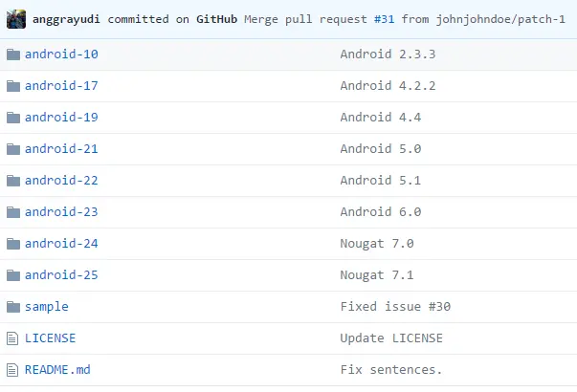
Task: Open the 'Android 2.3.3' commit message
Action: click(x=388, y=54)
